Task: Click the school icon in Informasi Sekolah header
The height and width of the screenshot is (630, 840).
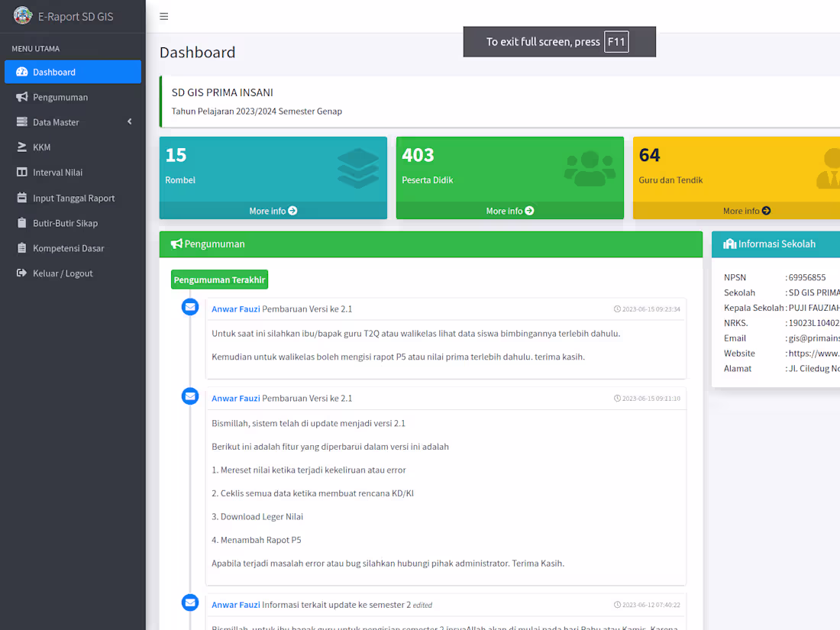Action: (x=729, y=244)
